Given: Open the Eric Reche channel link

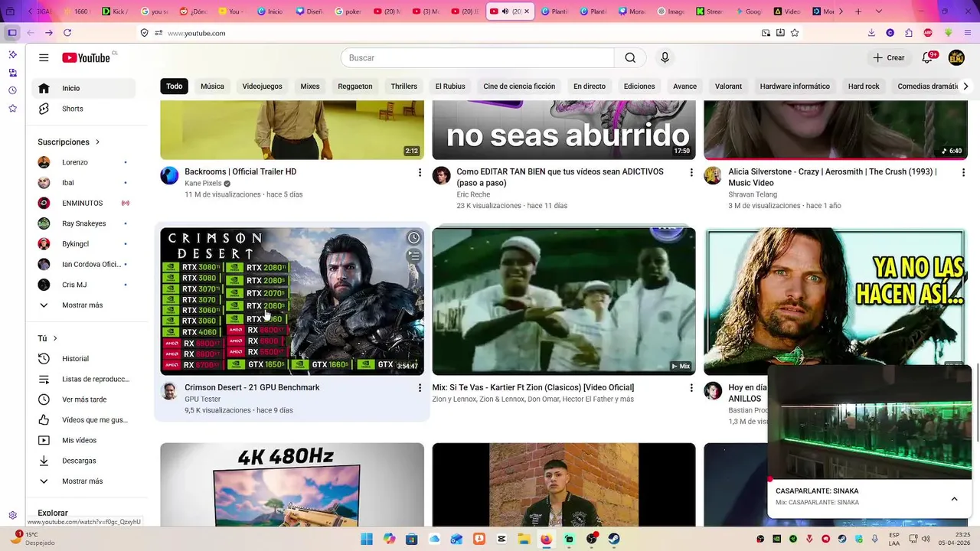Looking at the screenshot, I should click(x=473, y=194).
